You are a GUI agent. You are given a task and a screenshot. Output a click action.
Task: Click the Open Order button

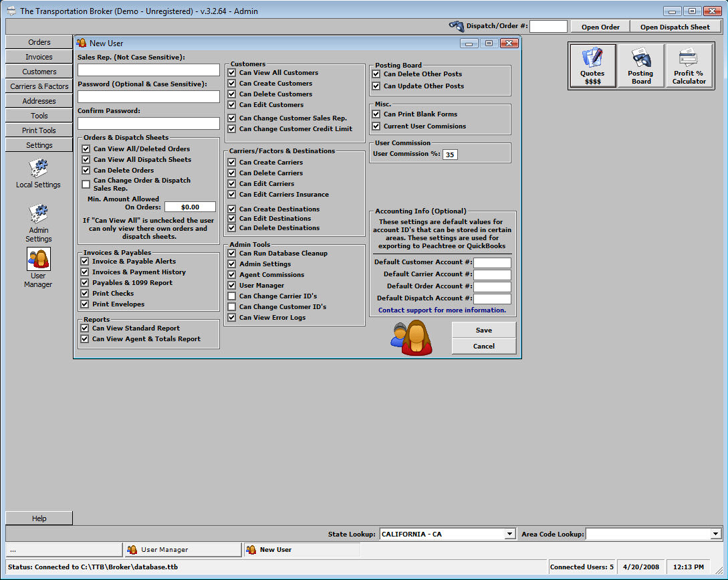[x=600, y=27]
